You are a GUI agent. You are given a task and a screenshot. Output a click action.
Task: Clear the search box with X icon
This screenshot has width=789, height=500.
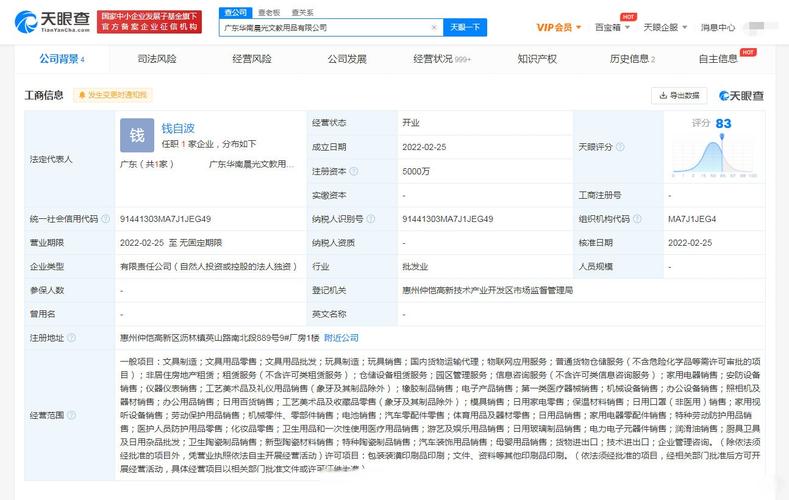pyautogui.click(x=434, y=28)
